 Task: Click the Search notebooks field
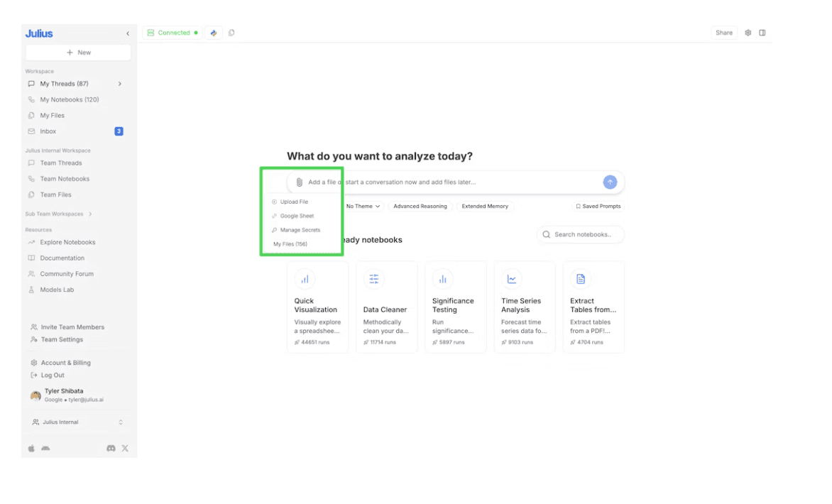point(580,234)
